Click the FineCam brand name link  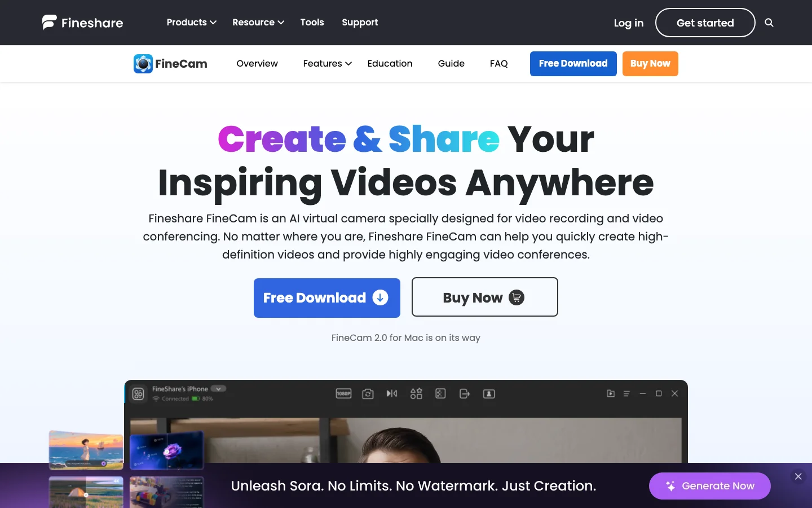coord(181,64)
